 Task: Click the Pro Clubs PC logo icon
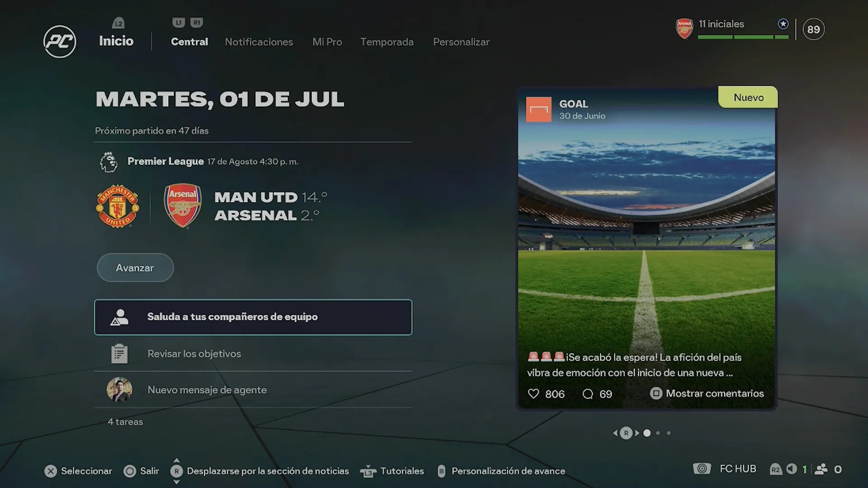[60, 42]
